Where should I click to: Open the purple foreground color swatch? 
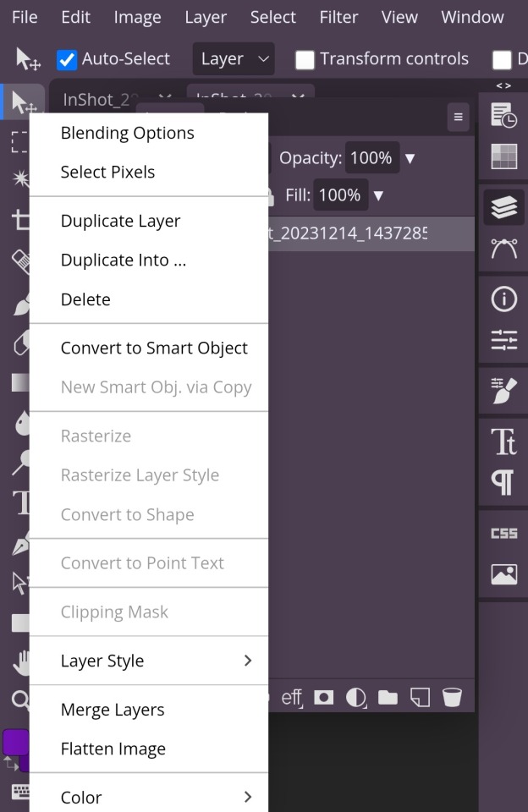tap(15, 743)
